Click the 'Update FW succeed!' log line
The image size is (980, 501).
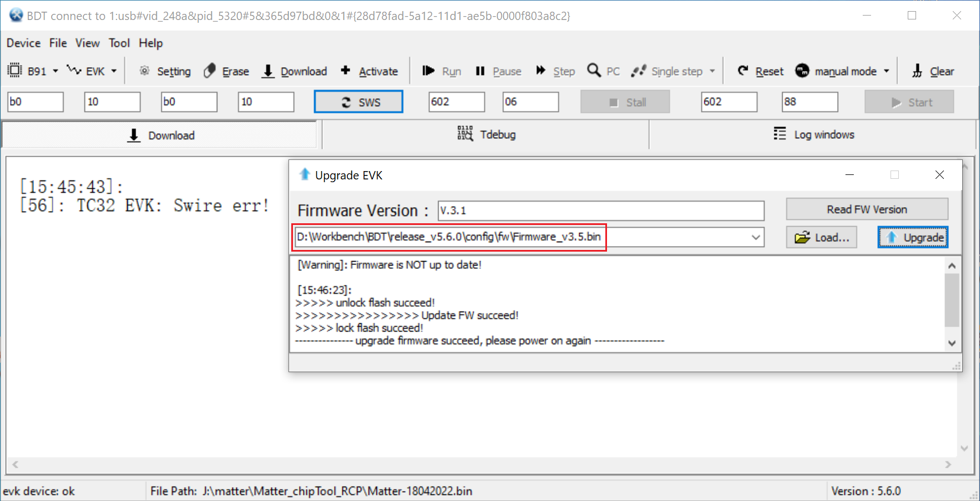click(x=407, y=315)
